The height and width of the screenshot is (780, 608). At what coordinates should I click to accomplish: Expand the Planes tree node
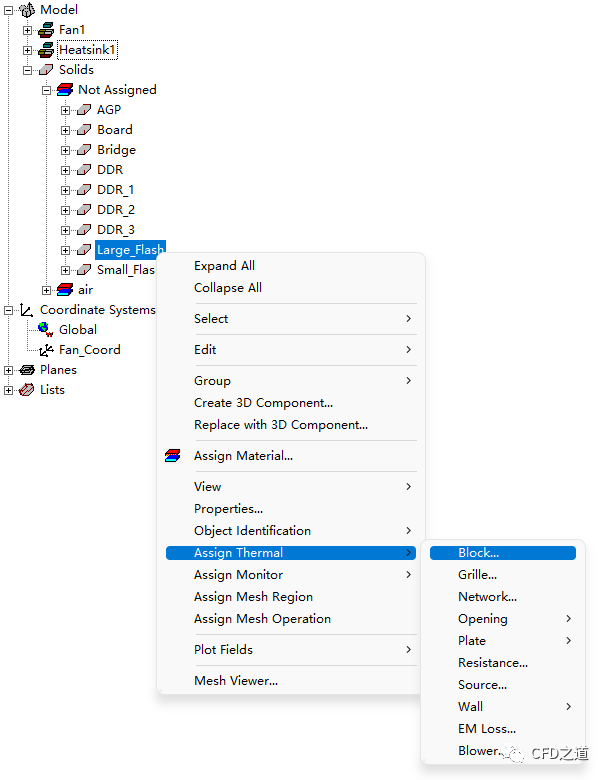click(9, 370)
